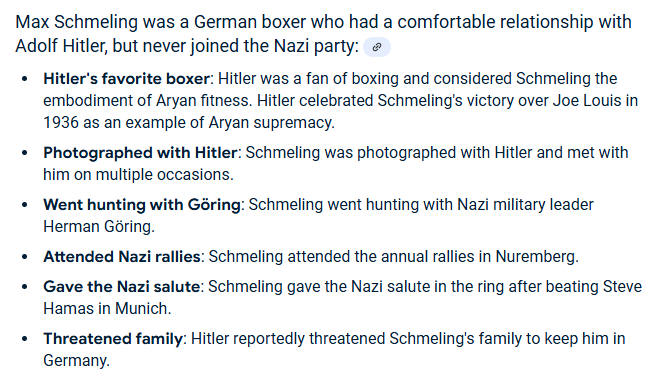Click the bold 'Hitler's favorite boxer' heading
Viewport: 653px width, 381px height.
click(126, 79)
